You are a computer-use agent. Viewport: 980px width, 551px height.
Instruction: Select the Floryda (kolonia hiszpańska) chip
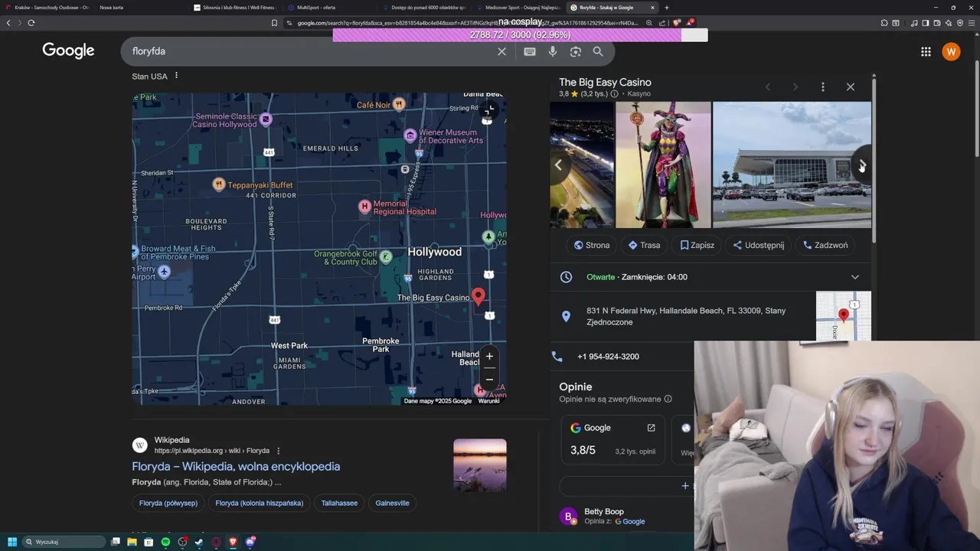tap(259, 503)
